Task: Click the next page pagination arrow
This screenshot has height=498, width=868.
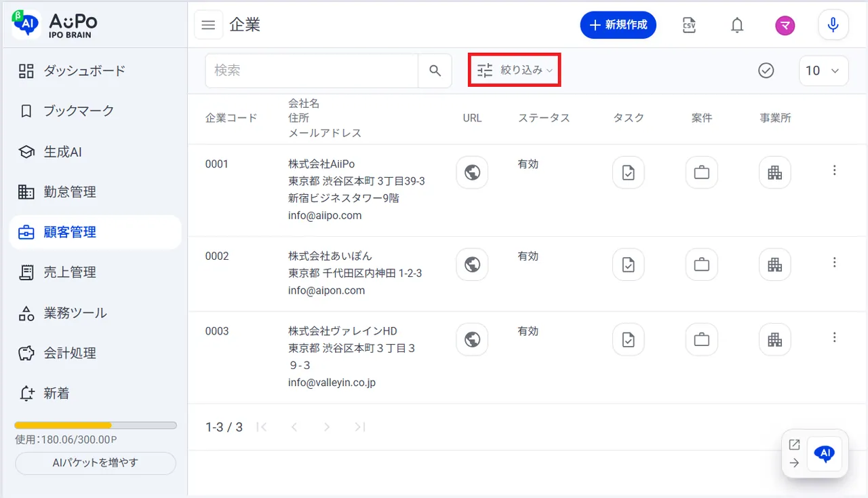Action: (327, 427)
